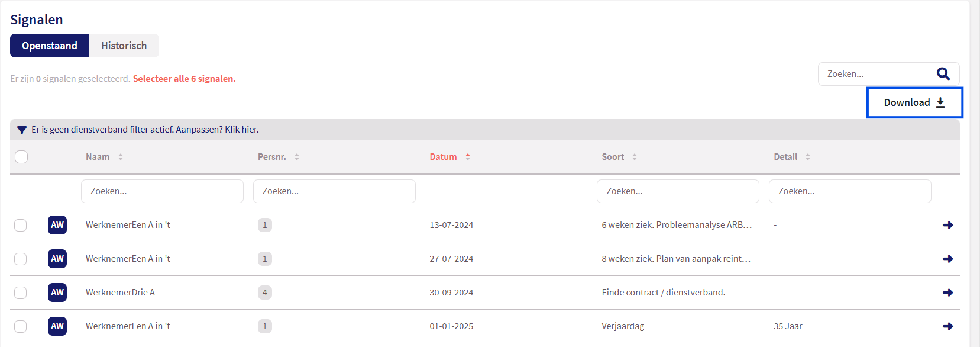
Task: Focus the Detail column search field
Action: pyautogui.click(x=850, y=191)
